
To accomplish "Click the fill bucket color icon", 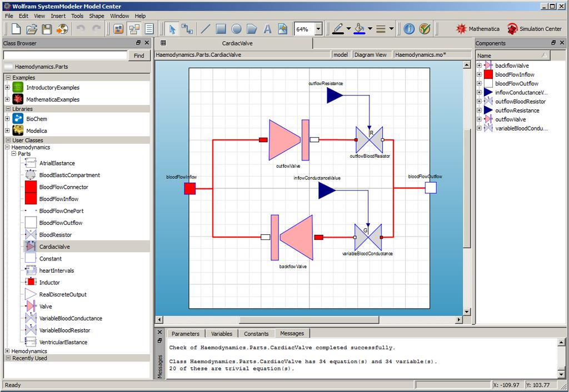I will 360,29.
